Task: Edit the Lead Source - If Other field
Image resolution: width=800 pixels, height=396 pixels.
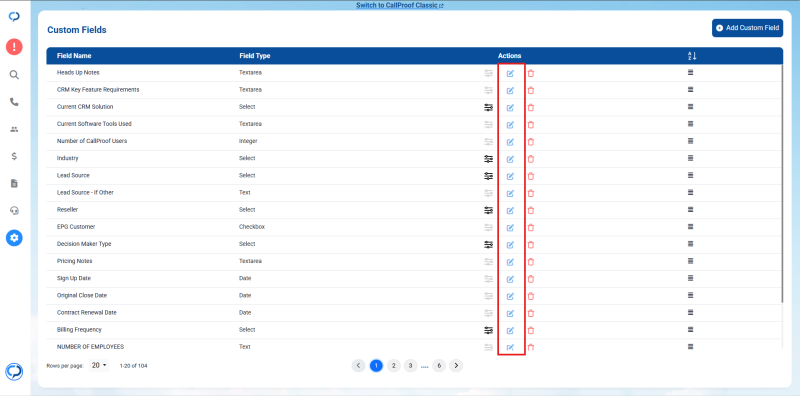Action: (510, 193)
